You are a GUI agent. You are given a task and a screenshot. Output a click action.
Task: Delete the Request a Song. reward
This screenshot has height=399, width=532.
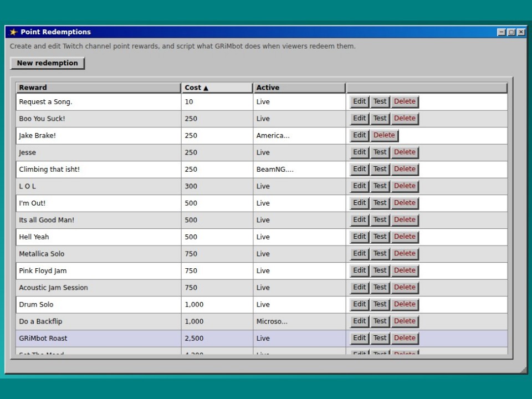tap(405, 101)
